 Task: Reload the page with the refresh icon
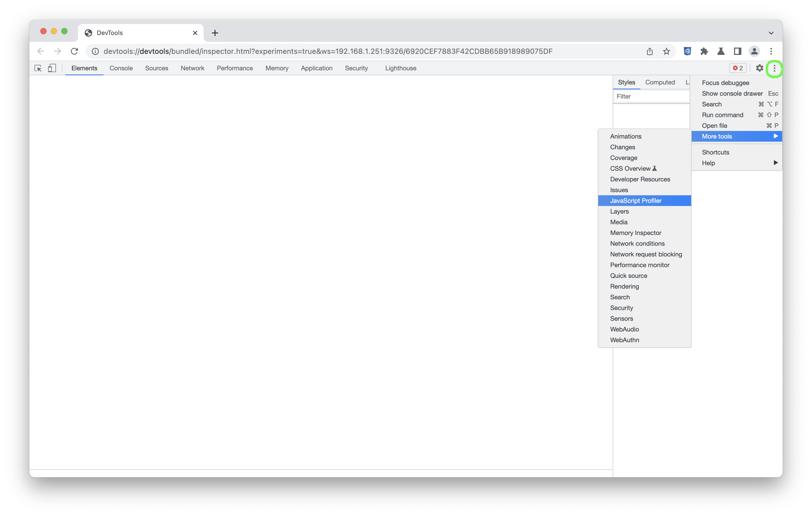coord(75,51)
